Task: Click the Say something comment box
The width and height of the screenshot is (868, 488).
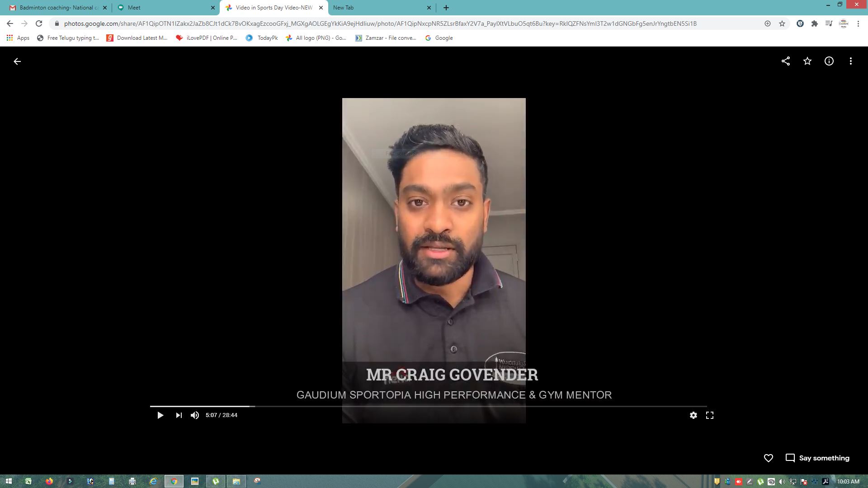Action: (818, 458)
